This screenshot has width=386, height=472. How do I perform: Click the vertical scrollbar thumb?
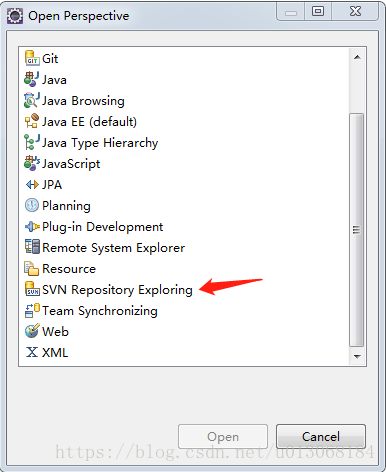pos(356,230)
